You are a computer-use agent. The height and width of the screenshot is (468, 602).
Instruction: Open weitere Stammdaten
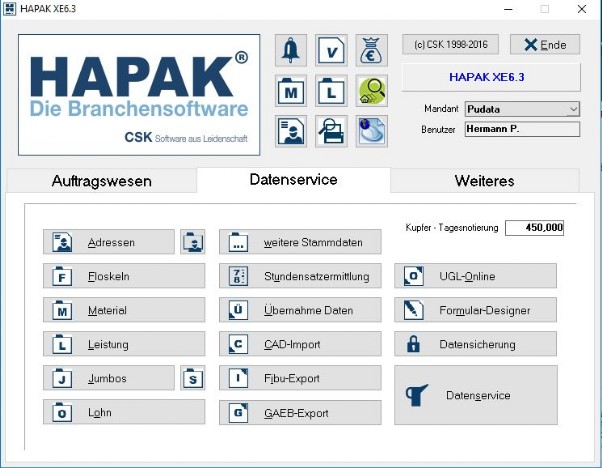300,242
